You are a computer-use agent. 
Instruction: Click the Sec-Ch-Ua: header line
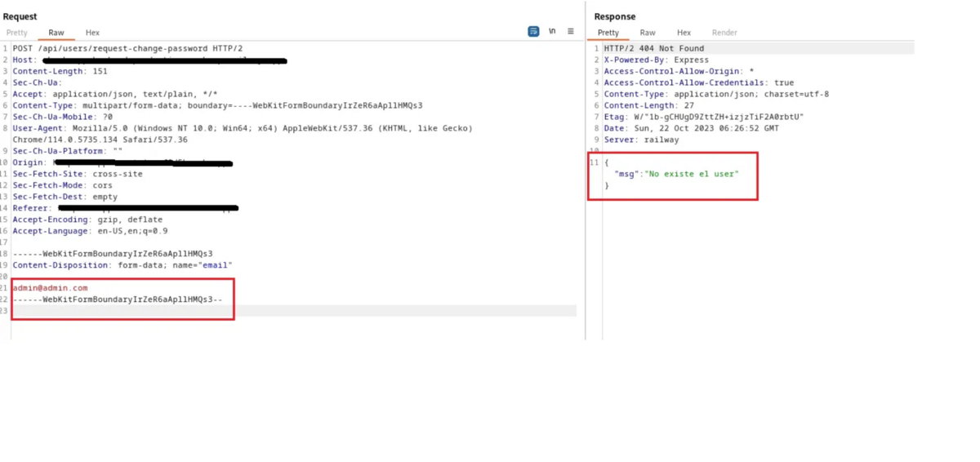[38, 82]
